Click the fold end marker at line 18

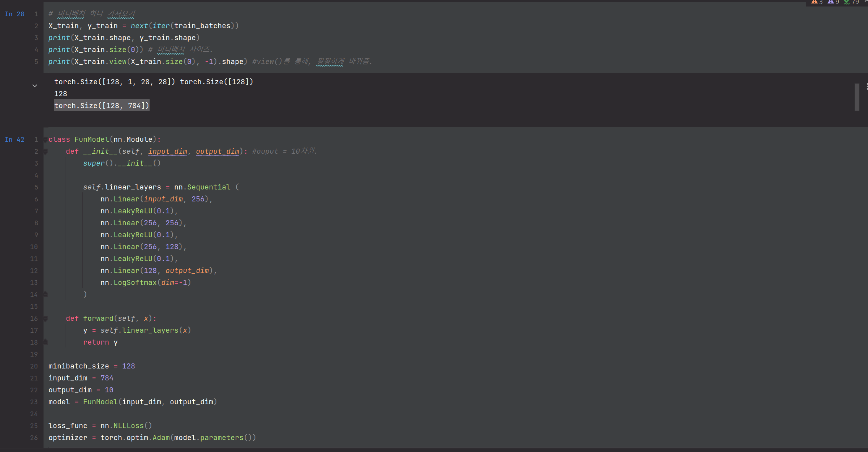click(x=46, y=342)
